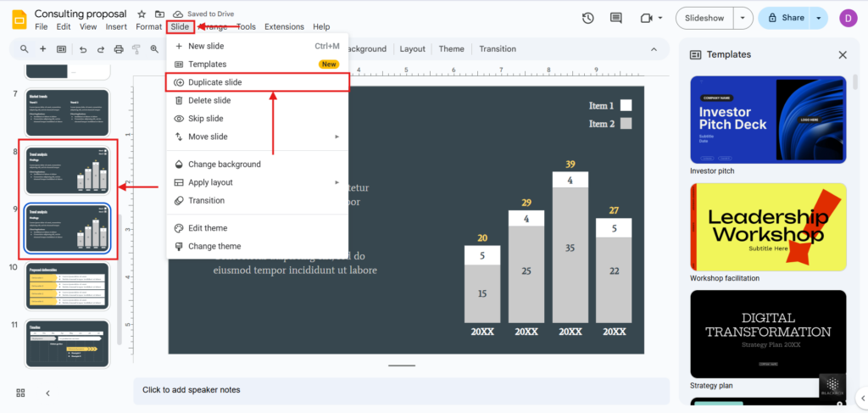Switch to grid view icon
This screenshot has width=868, height=413.
[x=20, y=393]
